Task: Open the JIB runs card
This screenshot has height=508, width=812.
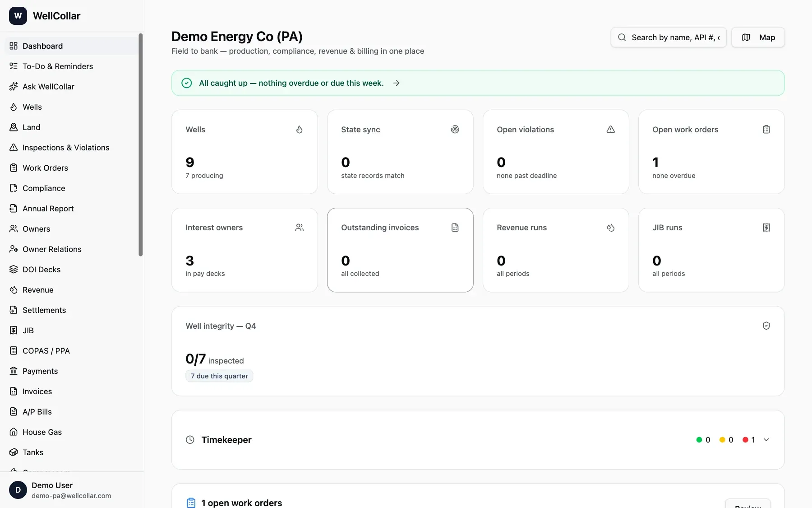Action: click(x=711, y=250)
